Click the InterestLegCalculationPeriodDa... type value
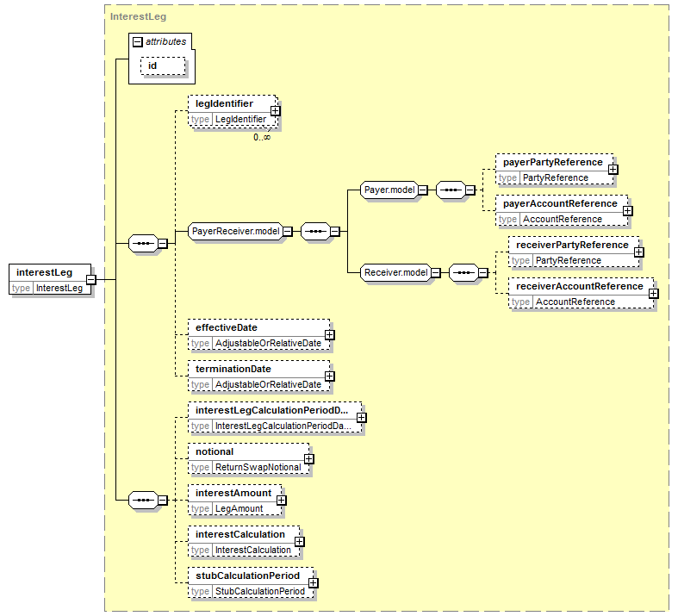This screenshot has height=616, width=678. point(283,426)
